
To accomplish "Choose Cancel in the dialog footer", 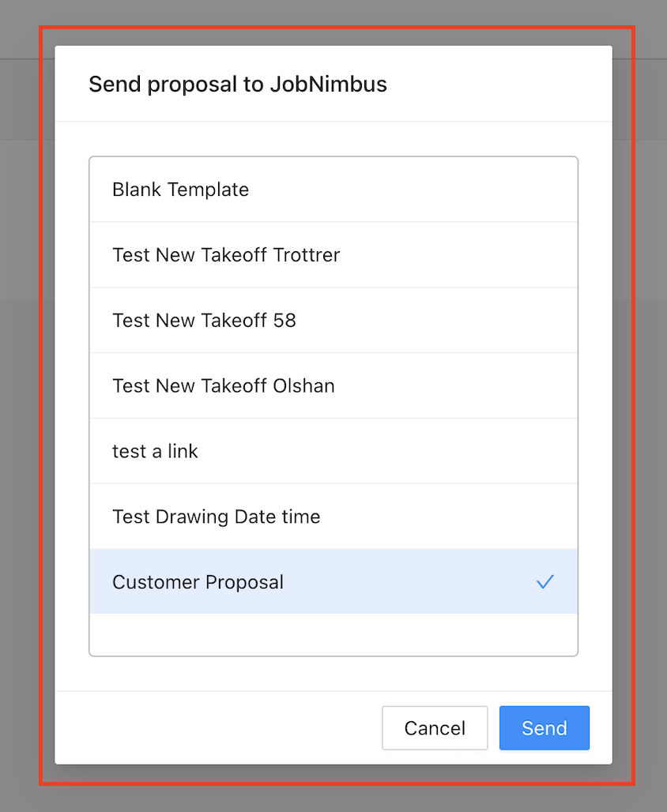I will tap(435, 727).
